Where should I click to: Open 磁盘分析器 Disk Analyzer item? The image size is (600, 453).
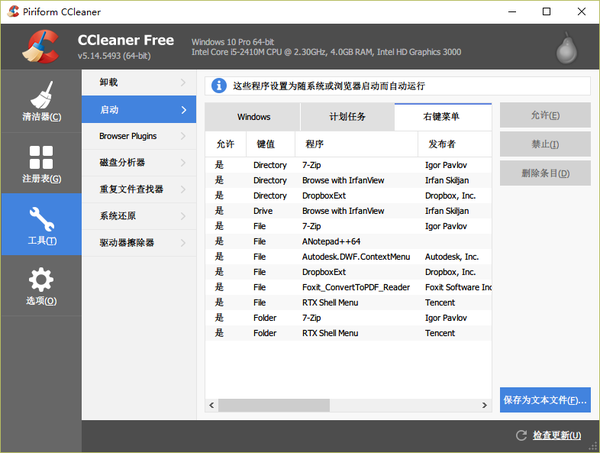139,163
